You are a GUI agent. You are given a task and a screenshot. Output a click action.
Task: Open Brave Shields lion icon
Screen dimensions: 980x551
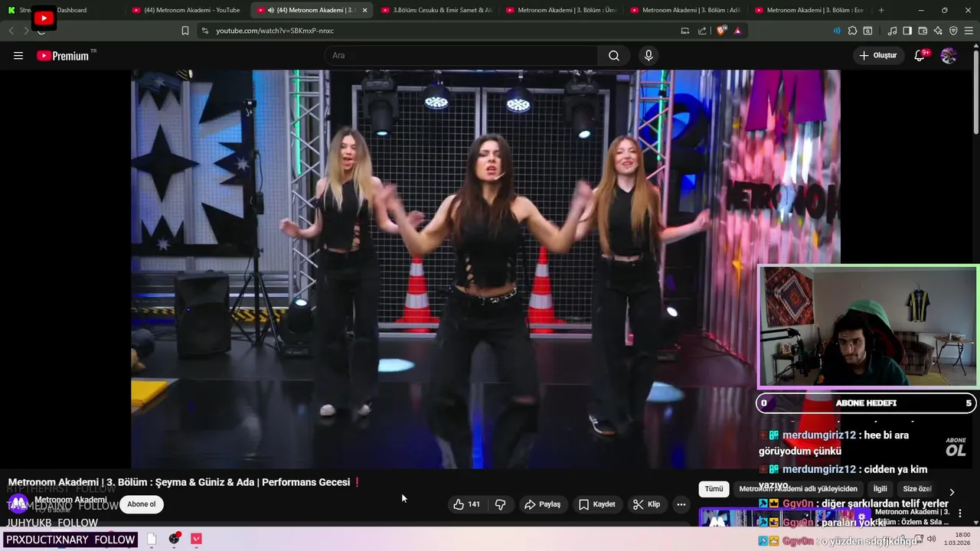[x=721, y=31]
